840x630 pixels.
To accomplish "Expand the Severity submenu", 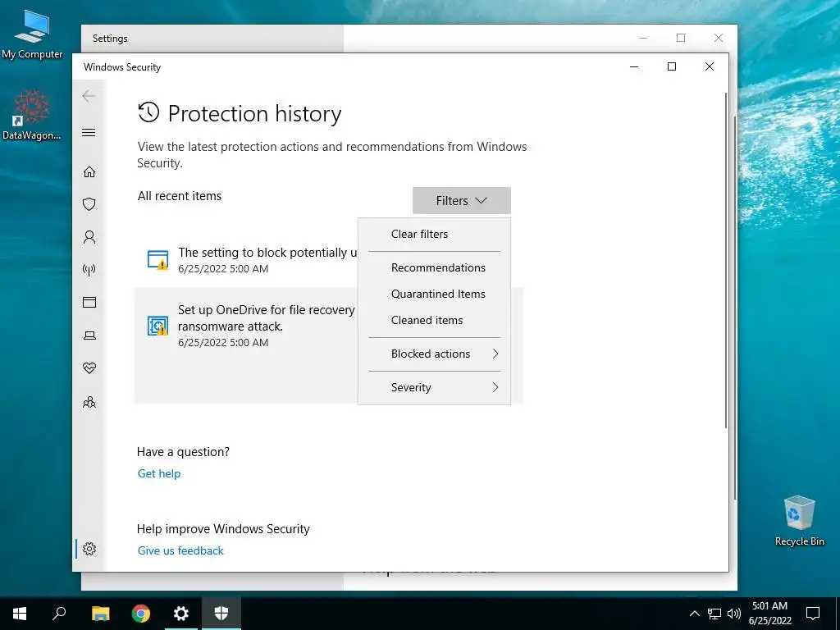I will click(434, 387).
